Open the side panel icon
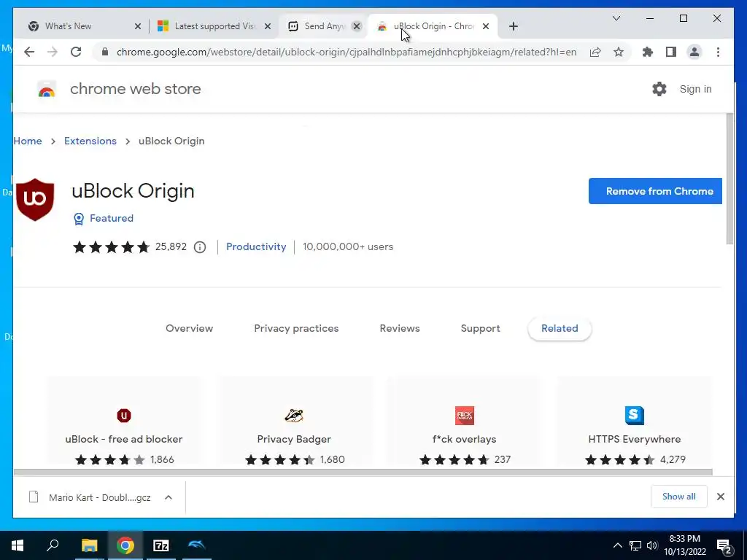Image resolution: width=747 pixels, height=560 pixels. (x=671, y=52)
